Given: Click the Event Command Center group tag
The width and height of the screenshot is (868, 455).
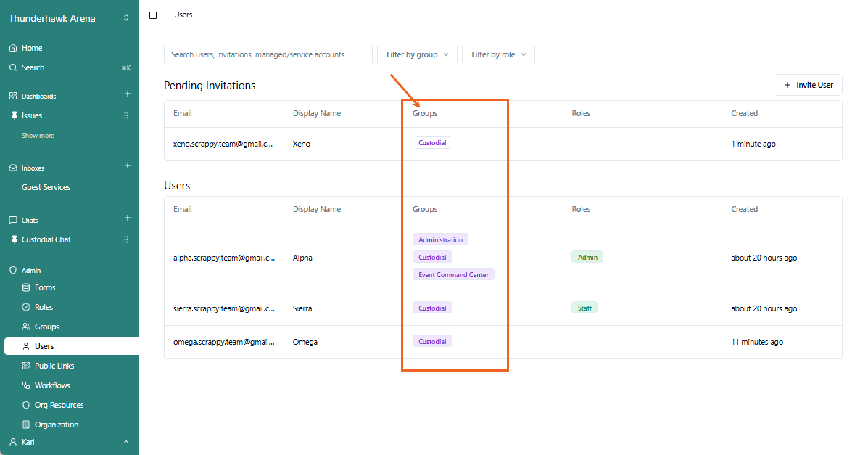Looking at the screenshot, I should (x=453, y=274).
